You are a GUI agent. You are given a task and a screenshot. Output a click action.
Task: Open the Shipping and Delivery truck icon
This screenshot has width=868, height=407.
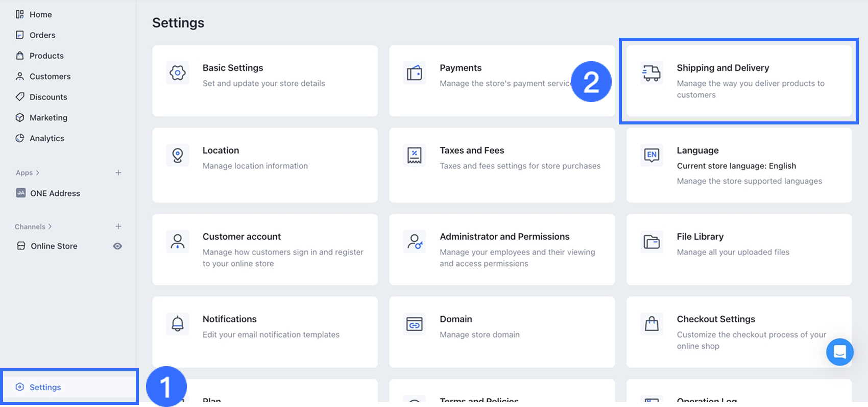tap(652, 73)
